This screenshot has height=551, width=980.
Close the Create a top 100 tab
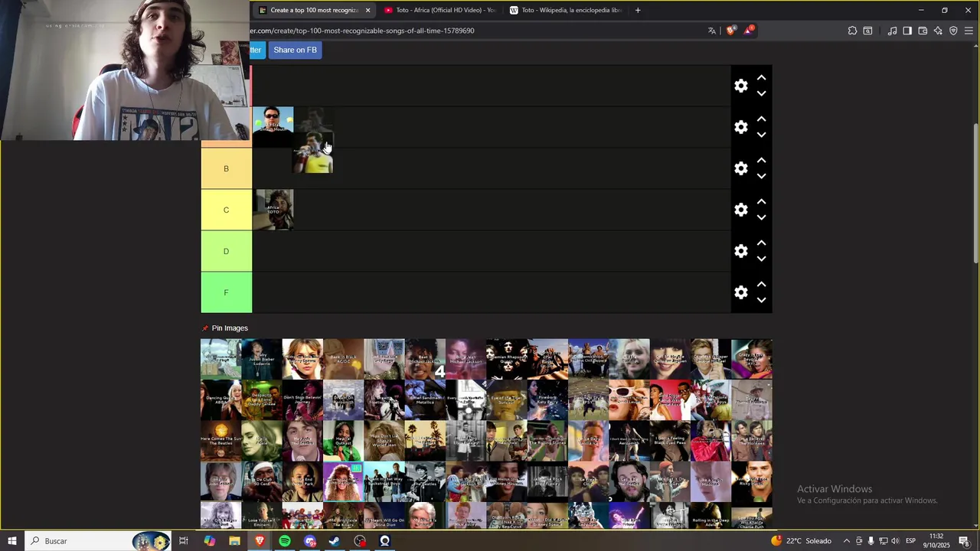click(x=367, y=10)
